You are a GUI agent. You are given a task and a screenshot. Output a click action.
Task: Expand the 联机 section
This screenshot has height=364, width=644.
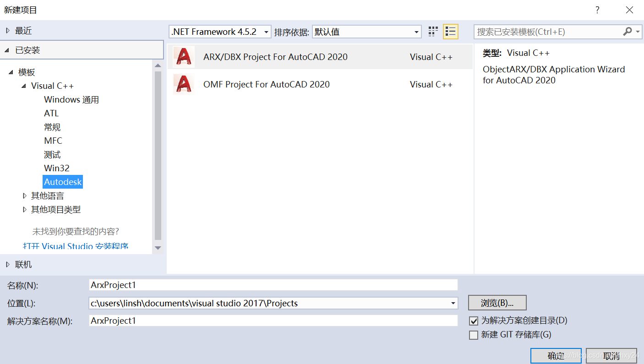[x=7, y=265]
